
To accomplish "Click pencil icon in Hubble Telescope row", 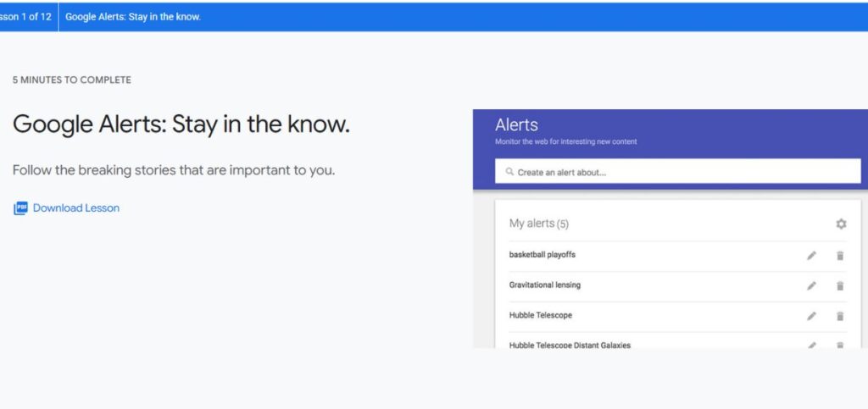I will (811, 316).
